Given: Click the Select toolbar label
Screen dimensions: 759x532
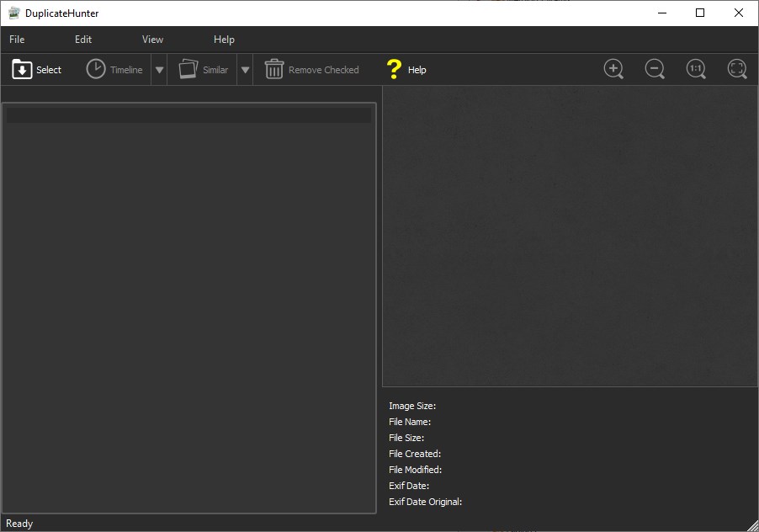Looking at the screenshot, I should click(49, 70).
